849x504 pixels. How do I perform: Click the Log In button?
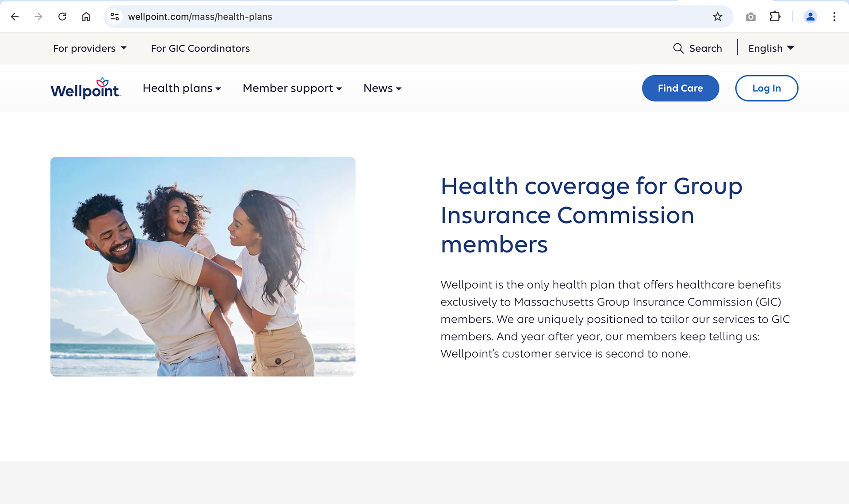click(x=766, y=88)
